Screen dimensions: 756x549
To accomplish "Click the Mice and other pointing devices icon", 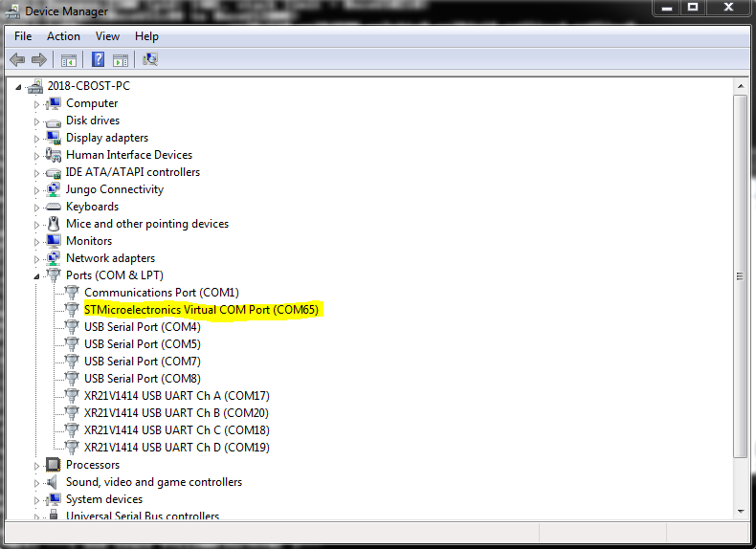I will coord(53,224).
